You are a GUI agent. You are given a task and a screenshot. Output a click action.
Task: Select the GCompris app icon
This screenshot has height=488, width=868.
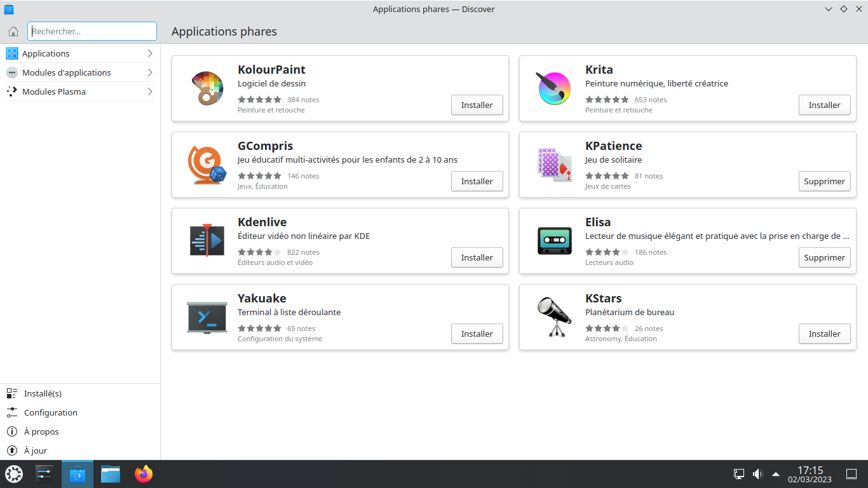click(x=207, y=165)
